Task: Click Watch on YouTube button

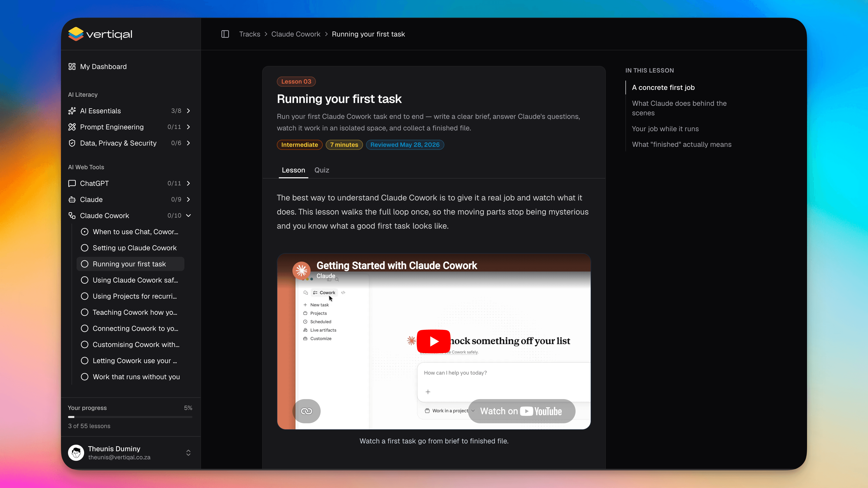Action: [521, 411]
